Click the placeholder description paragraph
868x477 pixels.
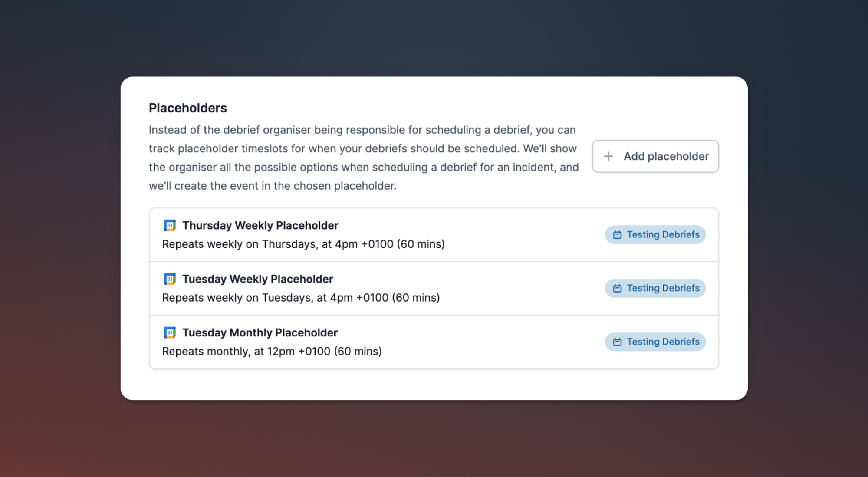pos(364,158)
